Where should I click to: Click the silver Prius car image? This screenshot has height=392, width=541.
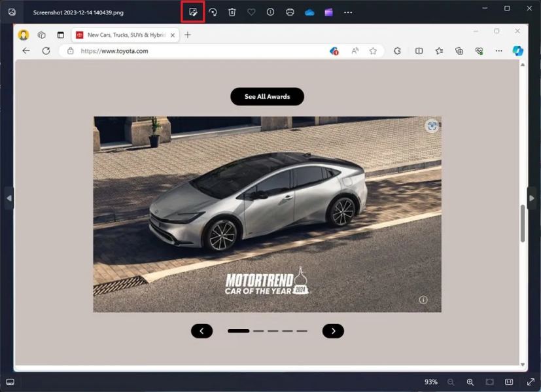(268, 214)
